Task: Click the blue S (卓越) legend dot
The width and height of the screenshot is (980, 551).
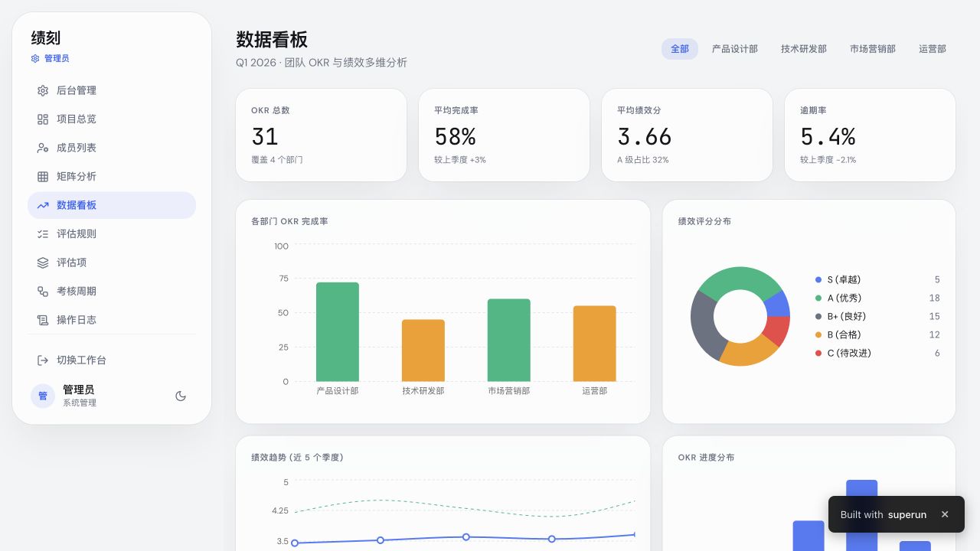Action: (818, 280)
